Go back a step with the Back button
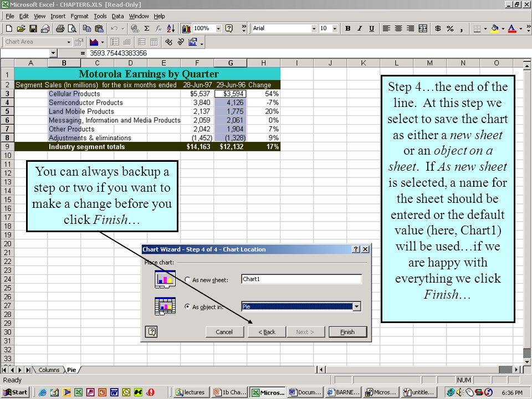Viewport: 532px width, 399px height. click(267, 332)
